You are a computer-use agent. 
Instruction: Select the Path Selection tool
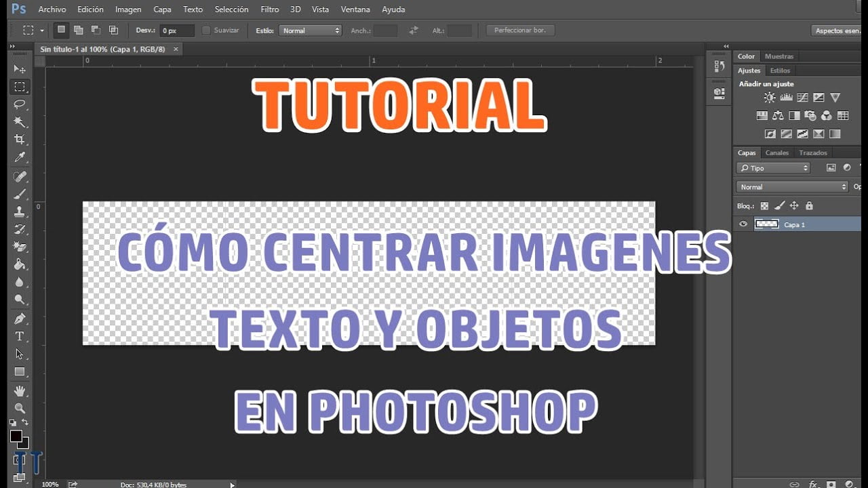20,354
